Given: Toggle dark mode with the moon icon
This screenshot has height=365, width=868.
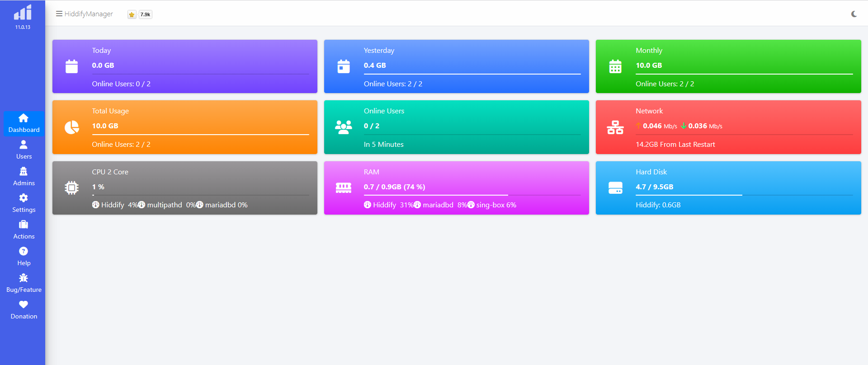Looking at the screenshot, I should [854, 14].
